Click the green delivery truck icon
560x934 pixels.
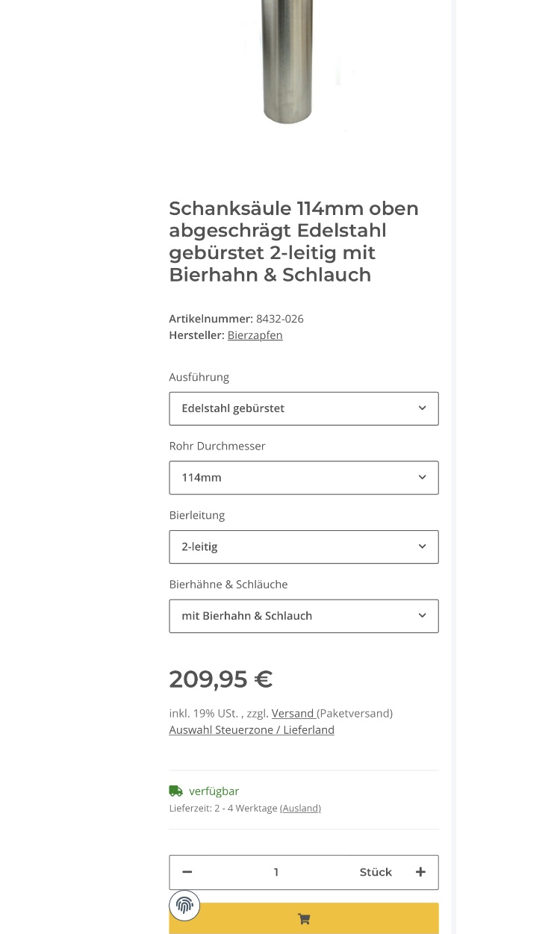(x=176, y=791)
